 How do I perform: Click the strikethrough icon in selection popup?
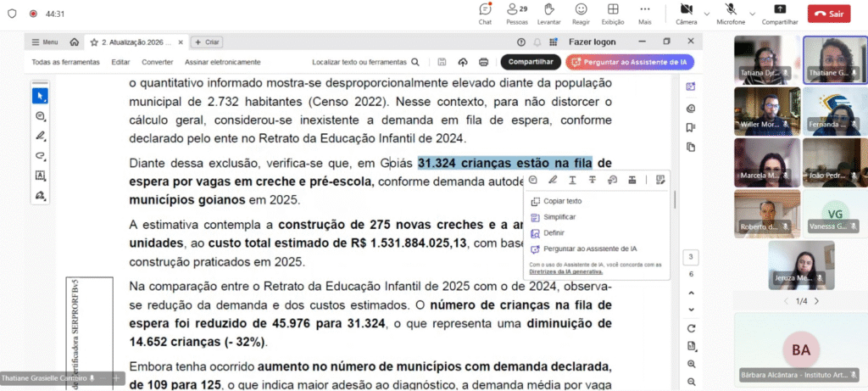pos(592,180)
